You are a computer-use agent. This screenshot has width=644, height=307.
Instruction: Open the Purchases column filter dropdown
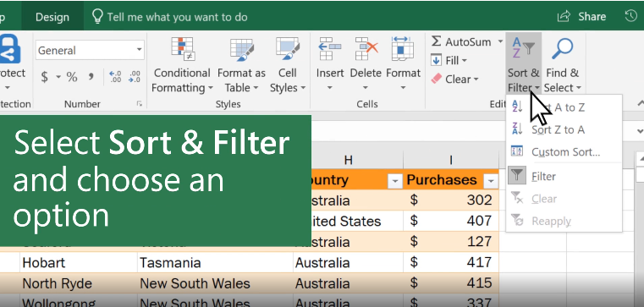tap(491, 181)
